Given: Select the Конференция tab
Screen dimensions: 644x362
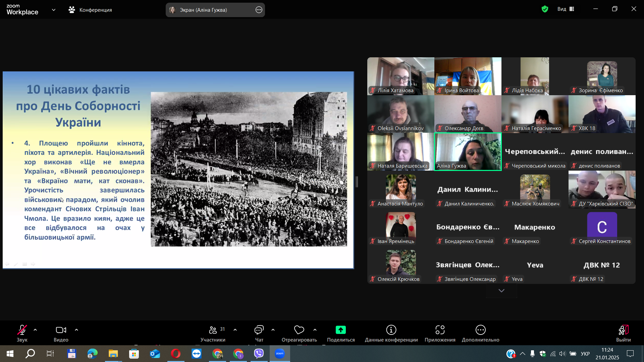Looking at the screenshot, I should pyautogui.click(x=90, y=10).
